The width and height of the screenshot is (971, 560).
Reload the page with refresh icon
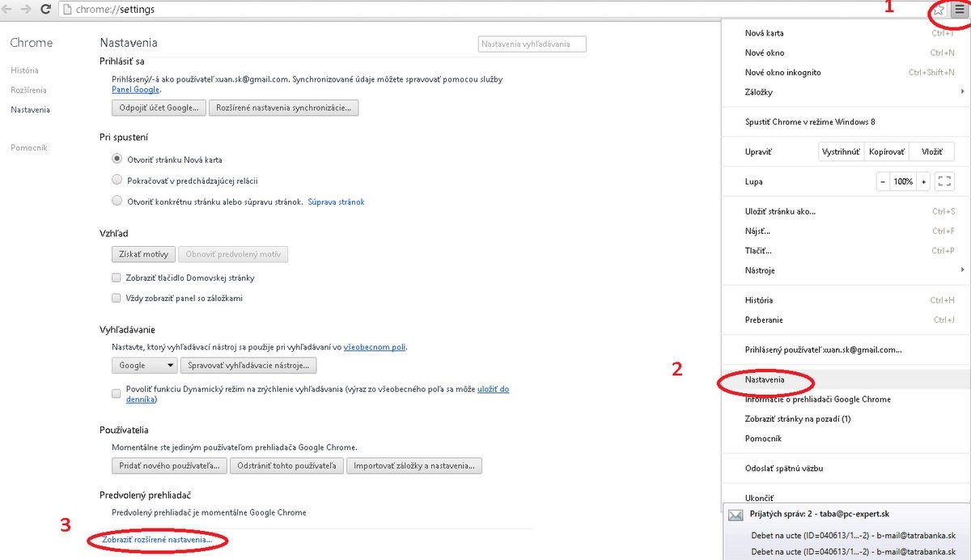click(45, 10)
